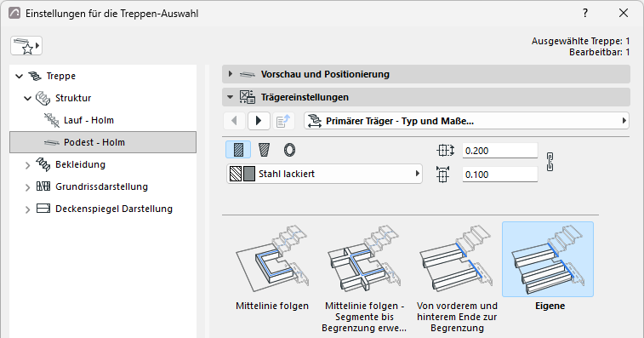644x338 pixels.
Task: Click the Stahl lackiert gray material swatch
Action: tap(249, 174)
